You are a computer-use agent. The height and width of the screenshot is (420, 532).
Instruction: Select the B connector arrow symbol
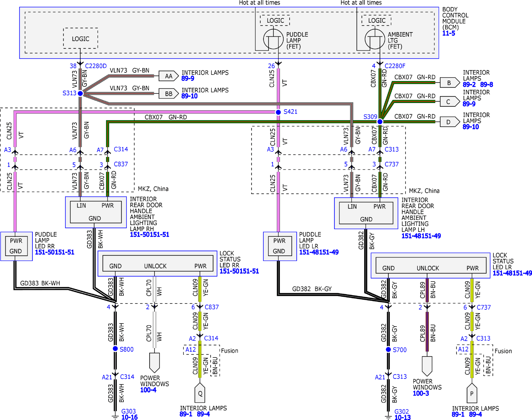tap(450, 83)
